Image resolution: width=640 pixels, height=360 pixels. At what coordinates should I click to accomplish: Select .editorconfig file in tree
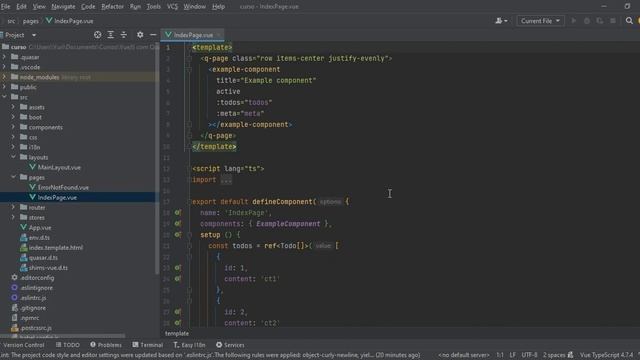37,278
